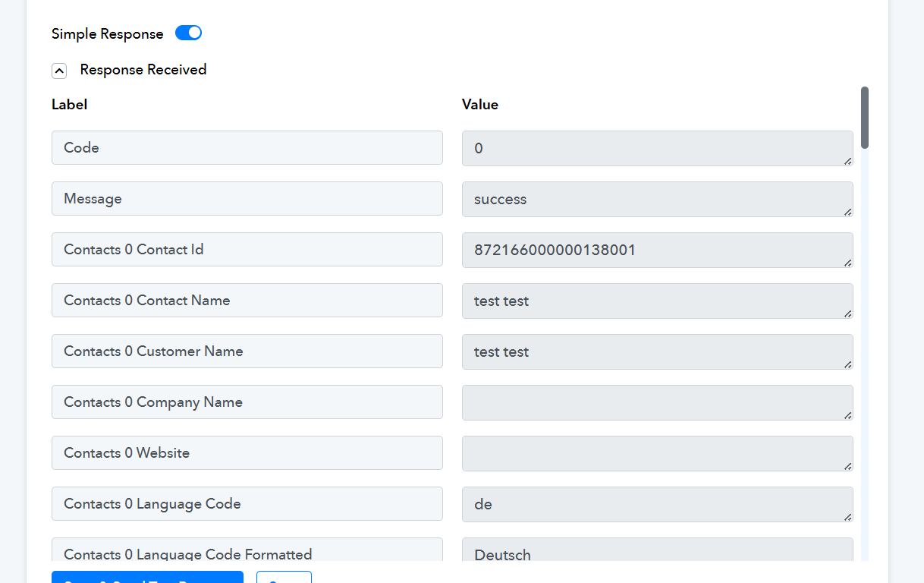Click the Message label field

pos(247,198)
